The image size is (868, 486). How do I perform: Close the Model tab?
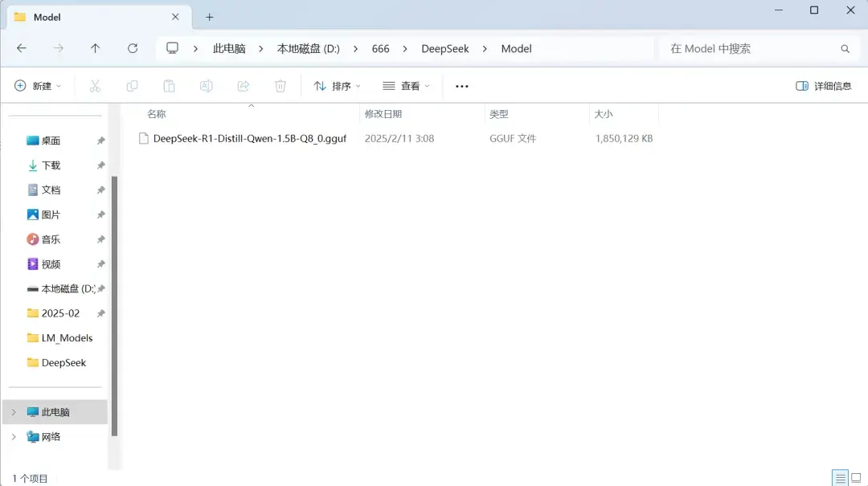pos(175,17)
